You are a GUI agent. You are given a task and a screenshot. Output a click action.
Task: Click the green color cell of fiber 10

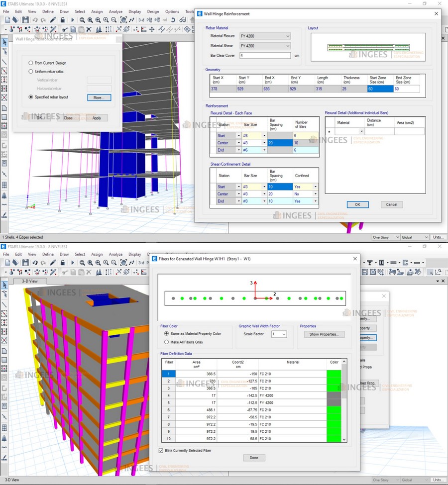[334, 439]
